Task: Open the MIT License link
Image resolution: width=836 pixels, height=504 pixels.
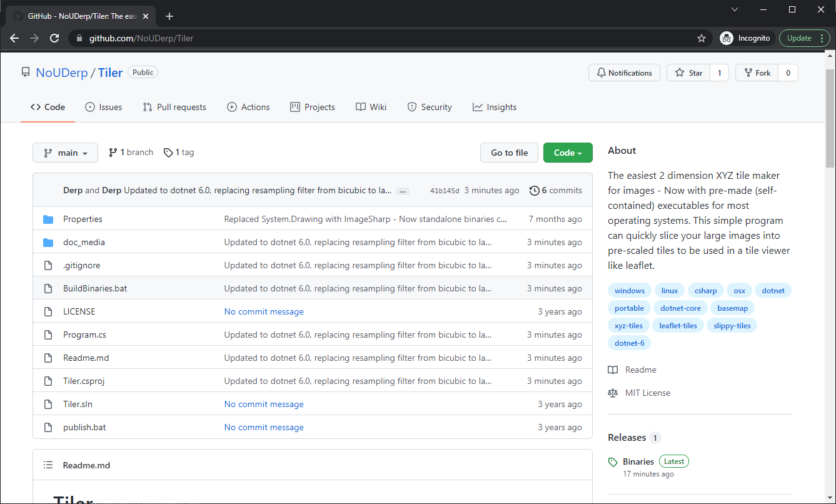Action: point(639,393)
